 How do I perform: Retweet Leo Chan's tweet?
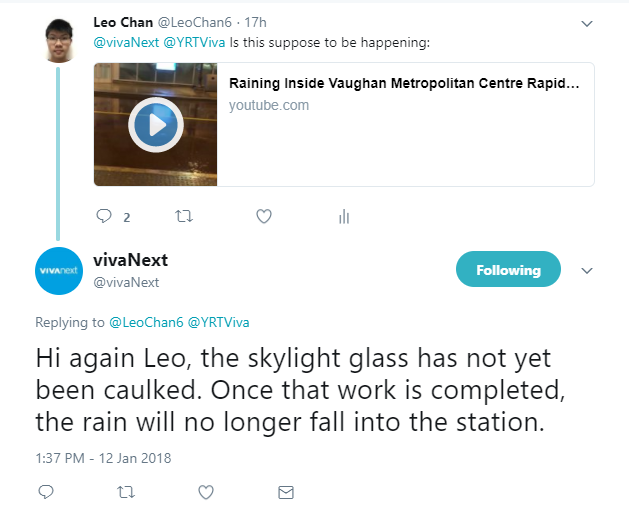coord(184,216)
